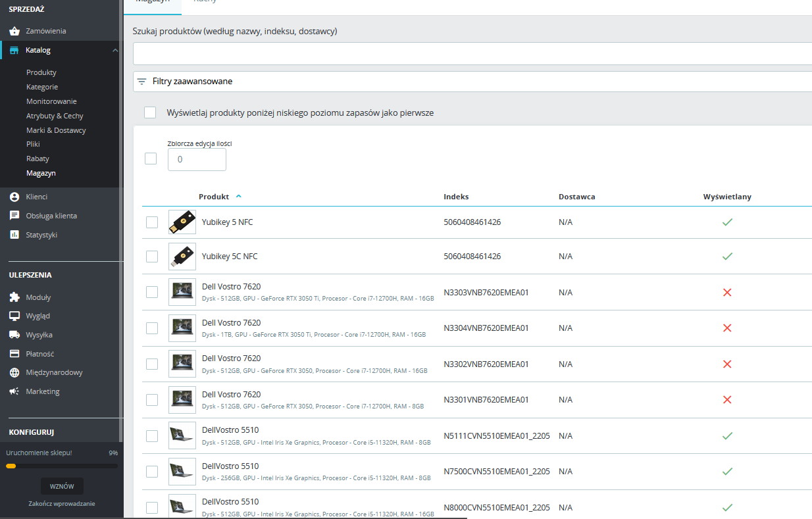Click the Moduły puzzle icon
Image resolution: width=812 pixels, height=519 pixels.
(x=14, y=297)
